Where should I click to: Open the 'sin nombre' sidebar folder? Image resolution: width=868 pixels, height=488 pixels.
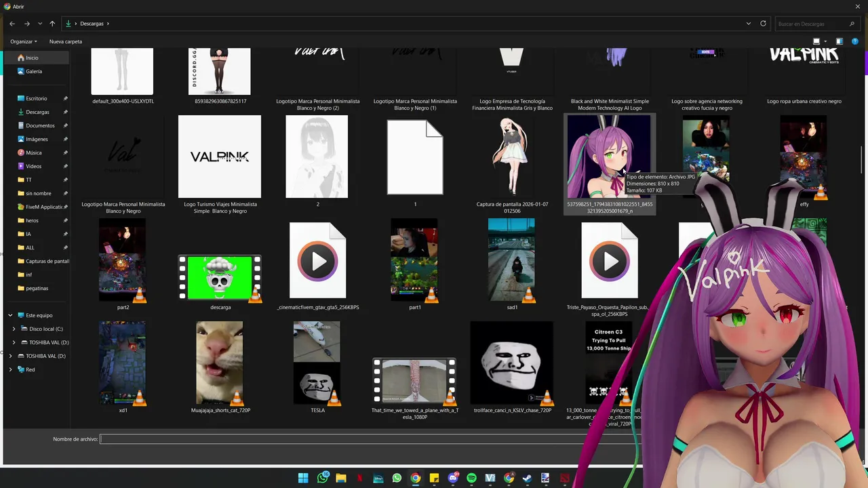36,193
